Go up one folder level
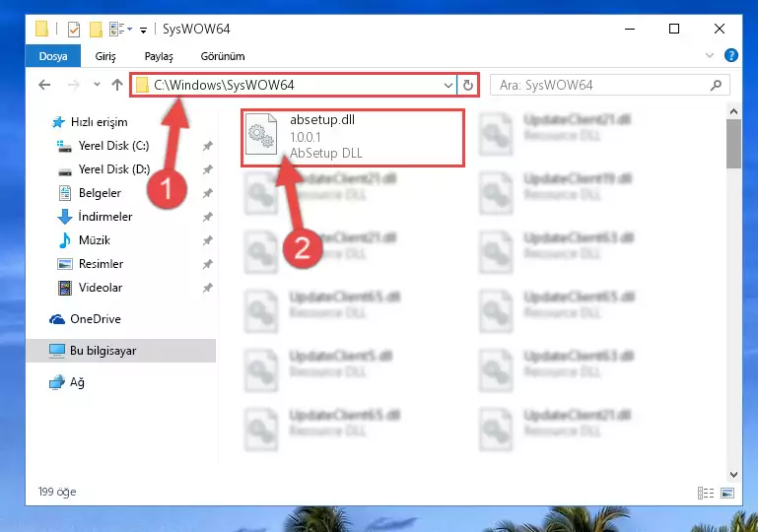Screen dimensions: 758x532 pos(117,85)
